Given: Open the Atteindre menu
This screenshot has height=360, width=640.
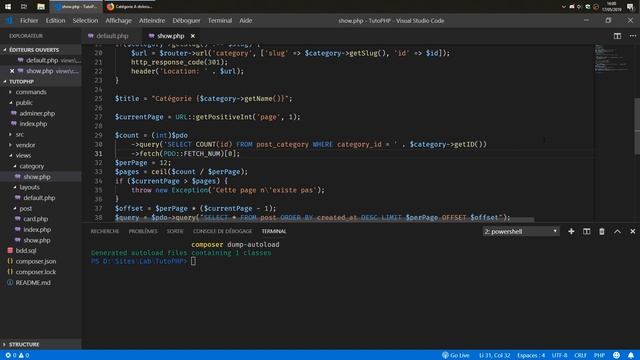Looking at the screenshot, I should pos(152,20).
